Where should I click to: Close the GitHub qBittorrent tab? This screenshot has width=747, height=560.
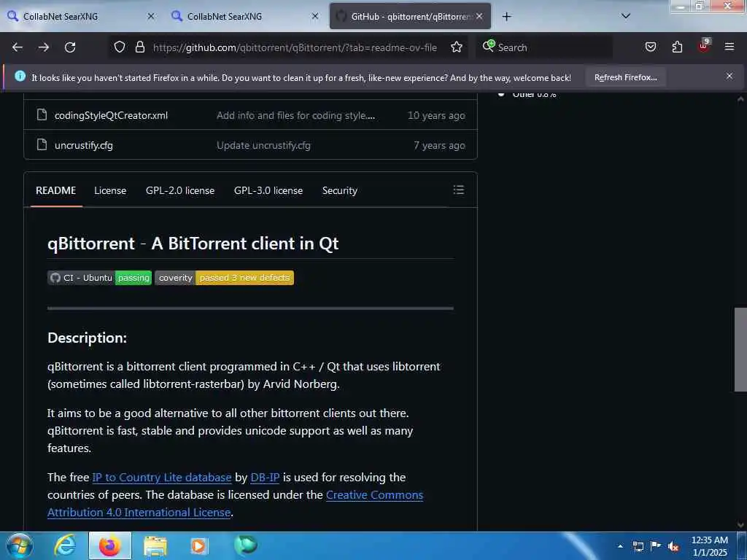[479, 16]
